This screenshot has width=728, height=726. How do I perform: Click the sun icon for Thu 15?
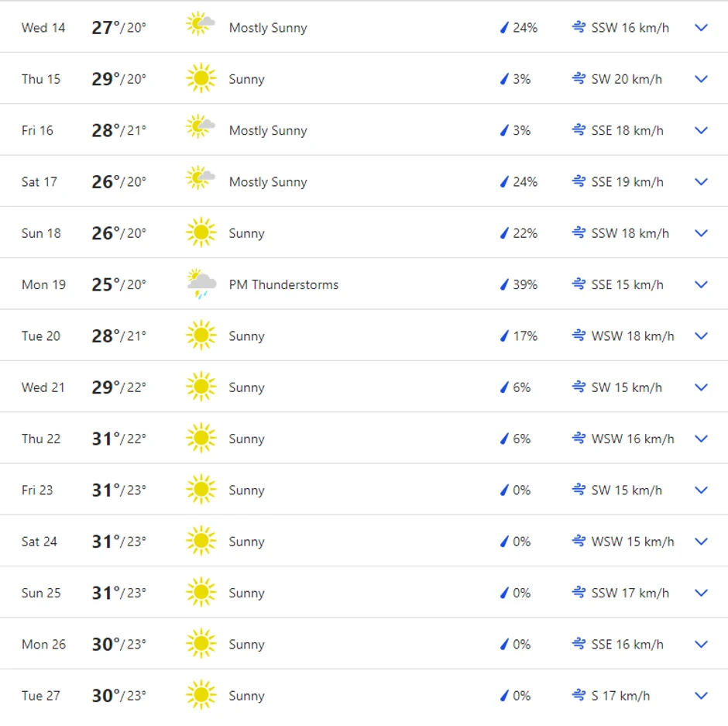click(x=201, y=78)
